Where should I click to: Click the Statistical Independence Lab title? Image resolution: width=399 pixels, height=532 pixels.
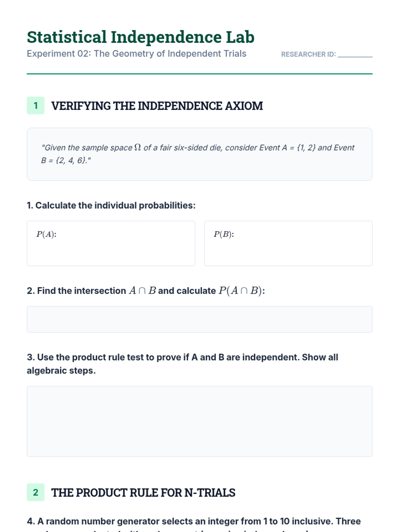(x=140, y=37)
